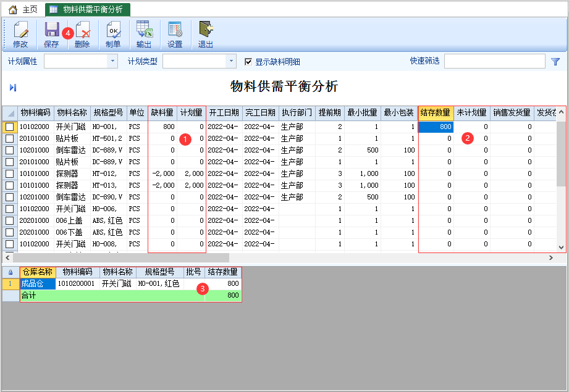Click the vertical scrollbar up arrow
The height and width of the screenshot is (392, 569).
click(x=561, y=112)
